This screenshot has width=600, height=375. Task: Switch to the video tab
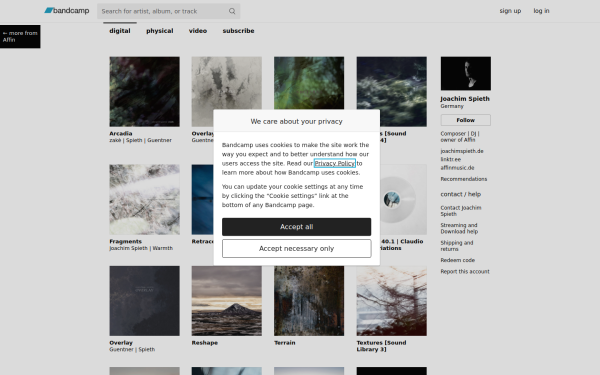pos(198,31)
